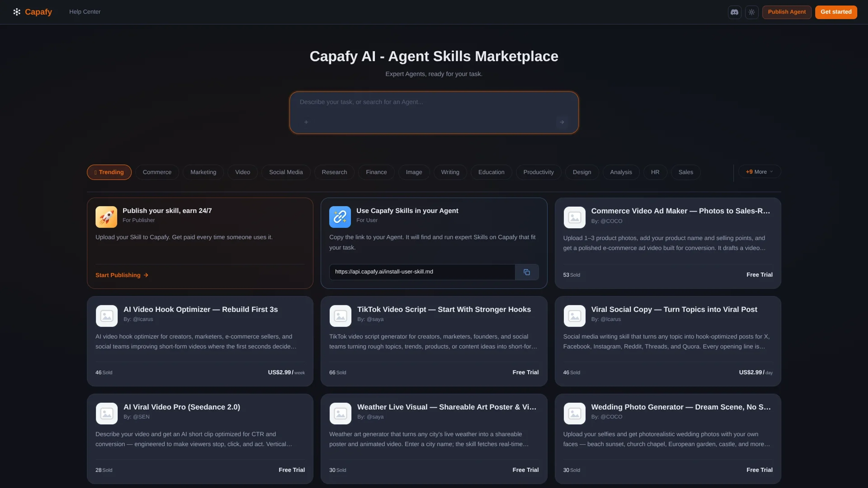Expand the +9 More categories dropdown

(759, 172)
